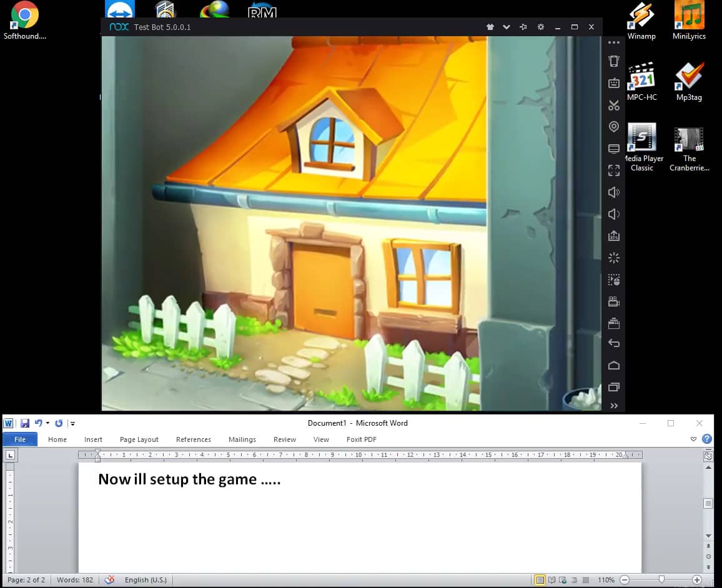The height and width of the screenshot is (588, 722).
Task: Select Outline view button
Action: [574, 580]
